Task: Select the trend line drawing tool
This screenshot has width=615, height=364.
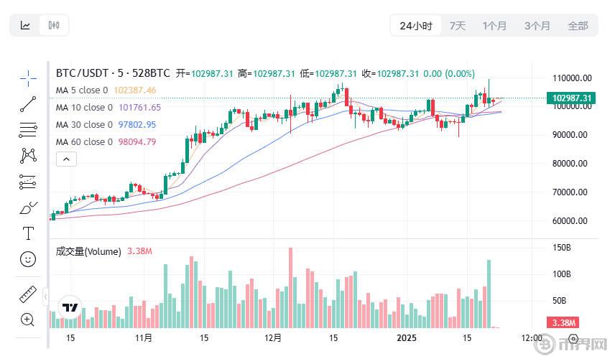Action: tap(28, 104)
